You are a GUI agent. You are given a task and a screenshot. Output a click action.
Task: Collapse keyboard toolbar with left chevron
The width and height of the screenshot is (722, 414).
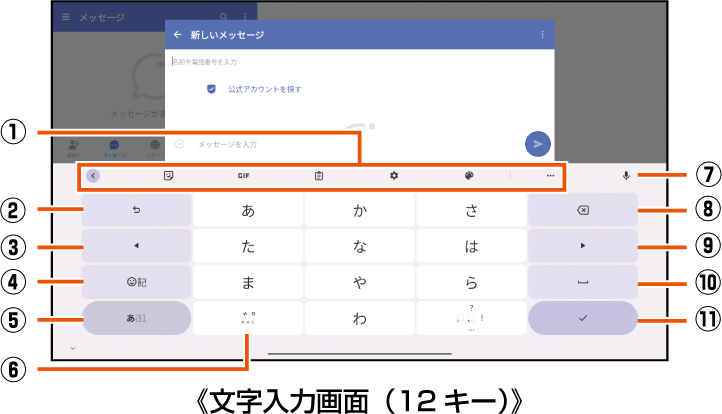(93, 175)
